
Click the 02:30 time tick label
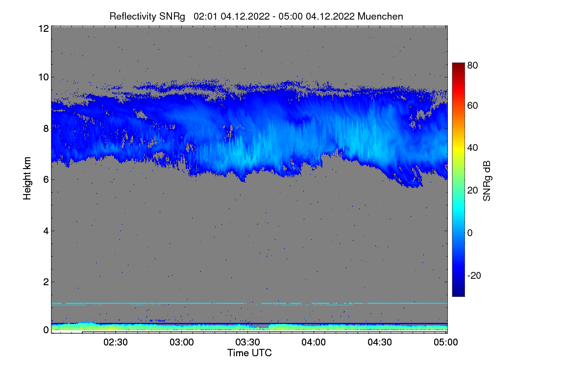(116, 343)
